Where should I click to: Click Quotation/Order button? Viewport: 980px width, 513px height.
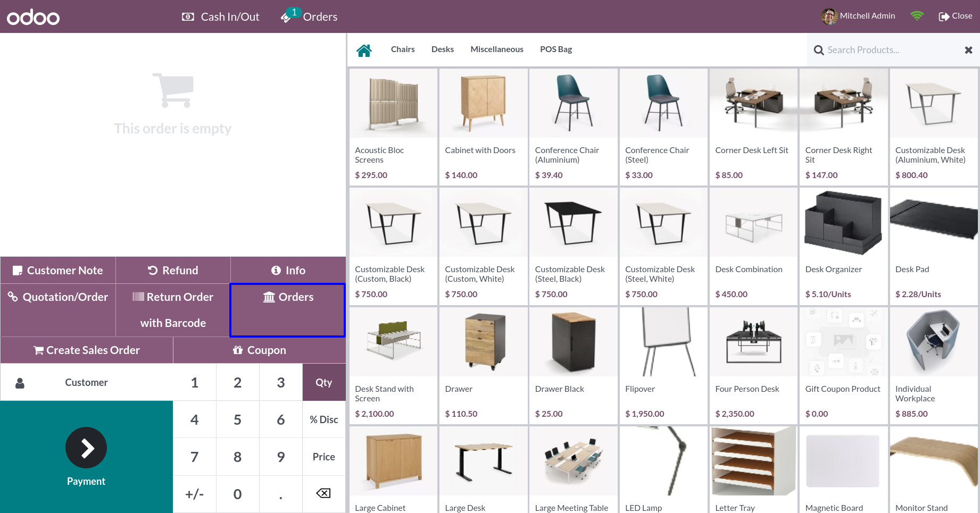click(58, 310)
